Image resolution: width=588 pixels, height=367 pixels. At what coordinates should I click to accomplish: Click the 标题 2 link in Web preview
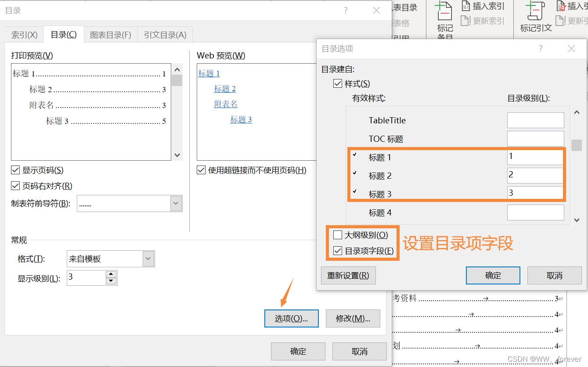click(x=225, y=89)
